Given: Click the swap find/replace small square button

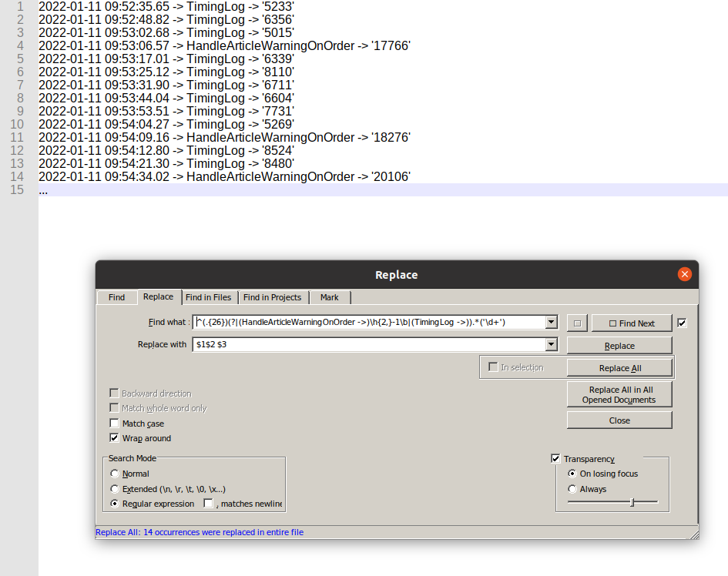Looking at the screenshot, I should pos(577,323).
